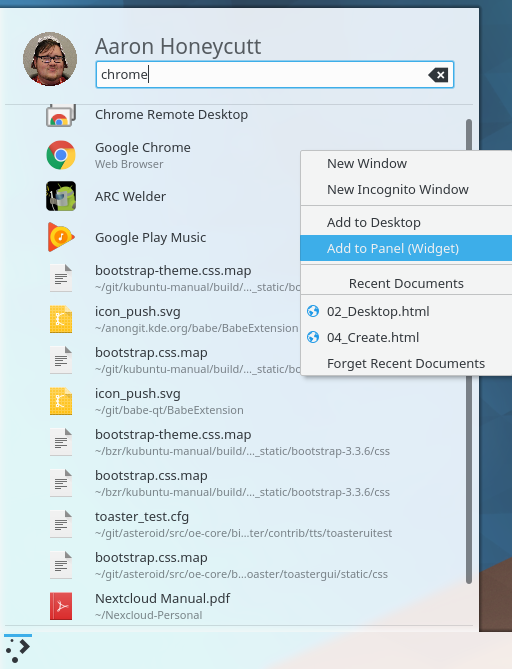Choose New Incognito Window
This screenshot has width=512, height=669.
406,190
